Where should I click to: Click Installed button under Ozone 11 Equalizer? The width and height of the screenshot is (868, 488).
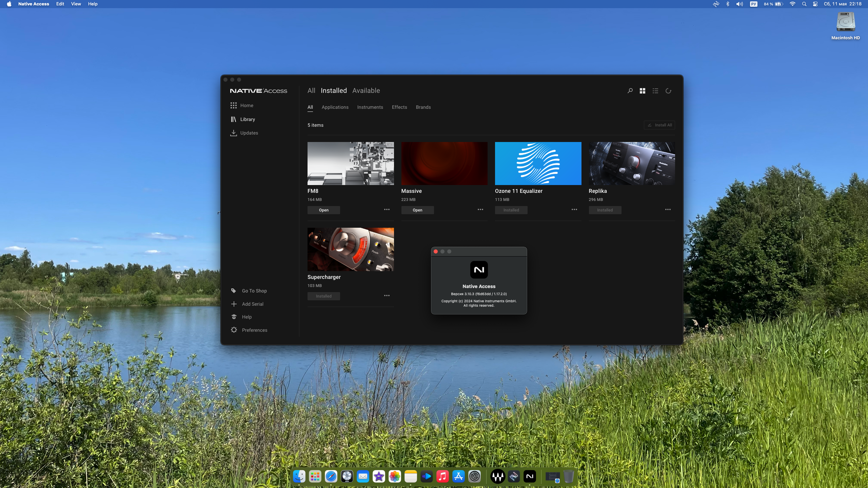pos(511,210)
